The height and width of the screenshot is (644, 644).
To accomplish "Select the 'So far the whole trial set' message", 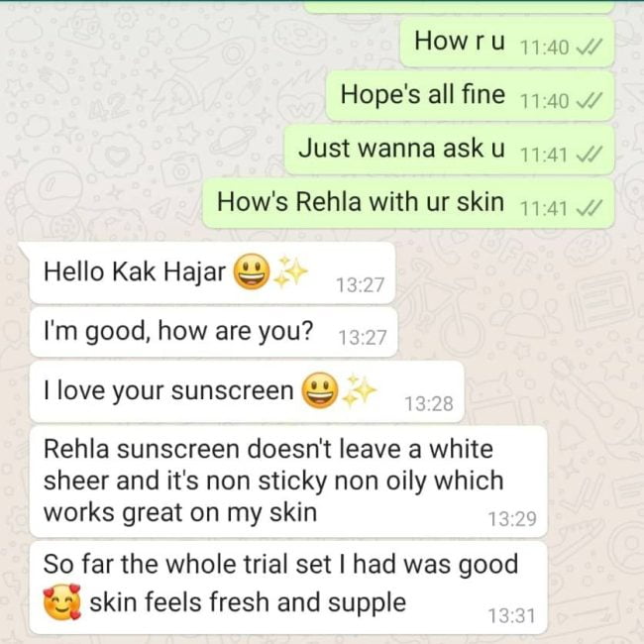I will [x=288, y=588].
